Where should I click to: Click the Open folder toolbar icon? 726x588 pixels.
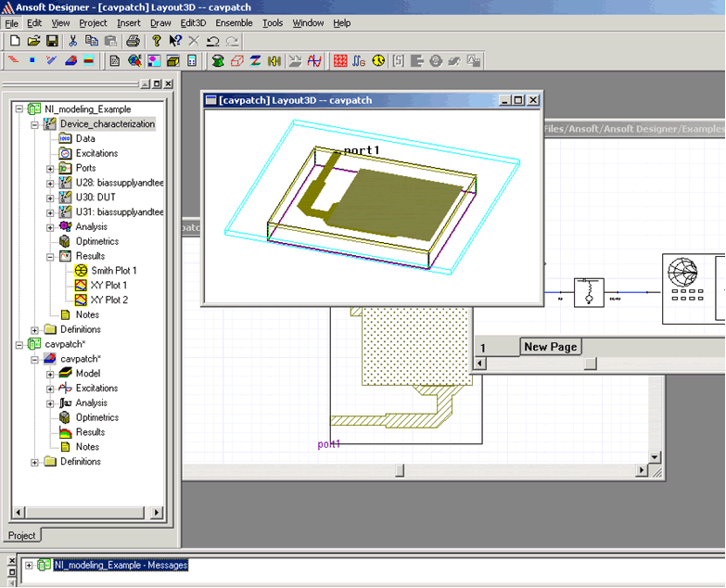(33, 41)
